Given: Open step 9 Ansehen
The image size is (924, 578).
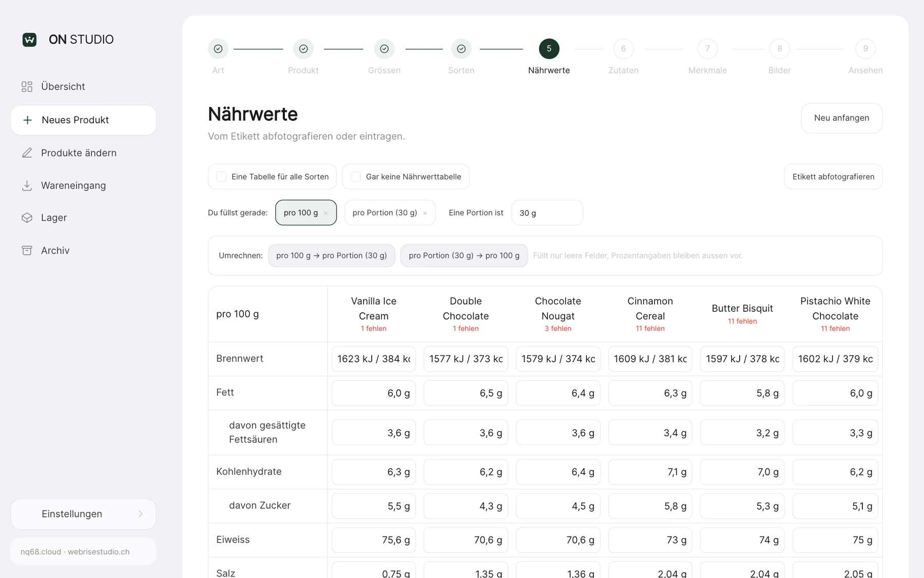Looking at the screenshot, I should coord(865,49).
